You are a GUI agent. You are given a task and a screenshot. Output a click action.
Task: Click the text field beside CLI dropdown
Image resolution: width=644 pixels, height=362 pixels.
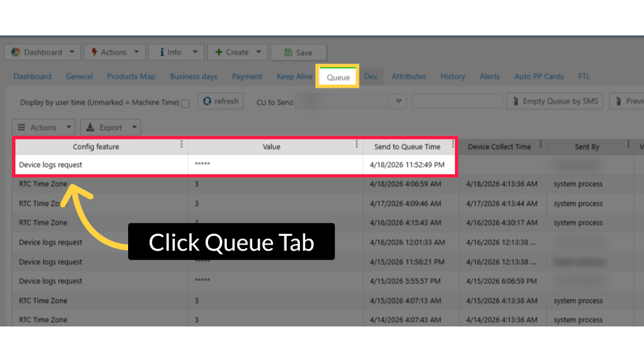click(457, 102)
